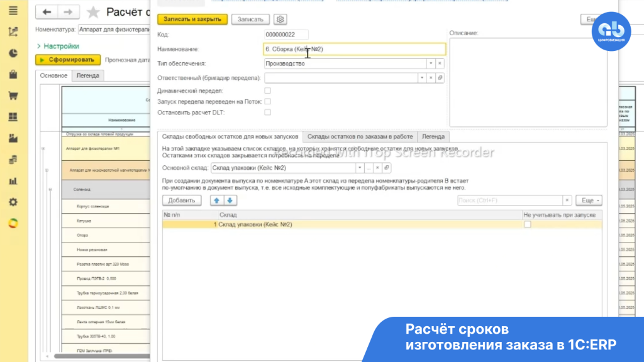644x362 pixels.
Task: Add page to favorites with star icon
Action: [93, 12]
